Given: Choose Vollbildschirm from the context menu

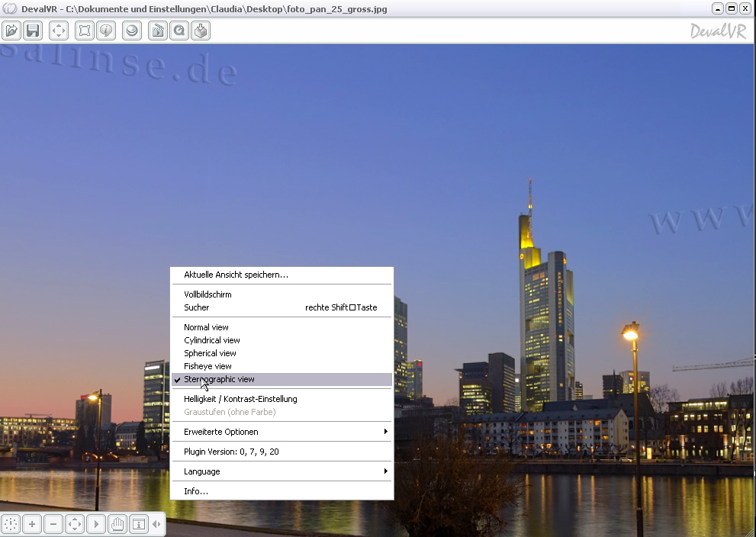Looking at the screenshot, I should 207,294.
